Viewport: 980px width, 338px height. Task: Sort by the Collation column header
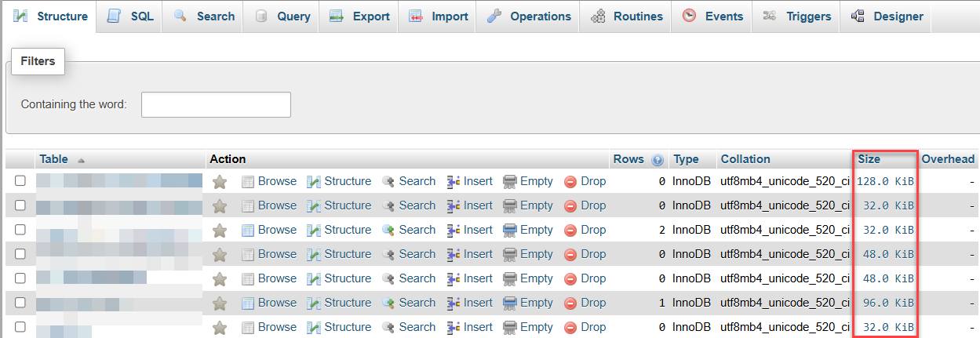[x=745, y=159]
